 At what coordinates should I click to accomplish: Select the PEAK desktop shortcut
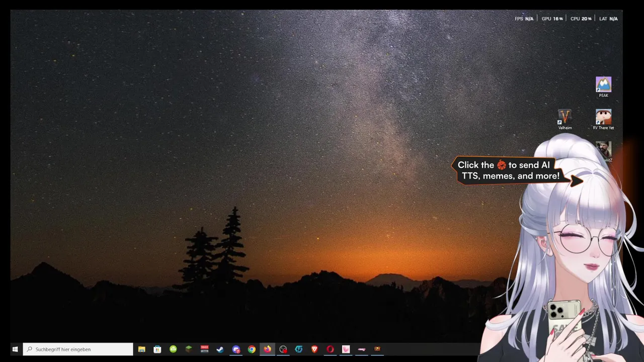(603, 87)
